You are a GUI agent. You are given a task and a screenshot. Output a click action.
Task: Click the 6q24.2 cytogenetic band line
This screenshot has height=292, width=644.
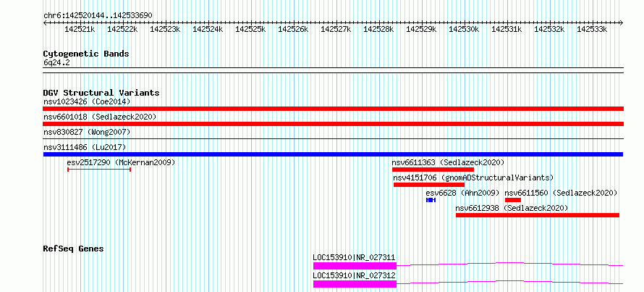tap(333, 70)
